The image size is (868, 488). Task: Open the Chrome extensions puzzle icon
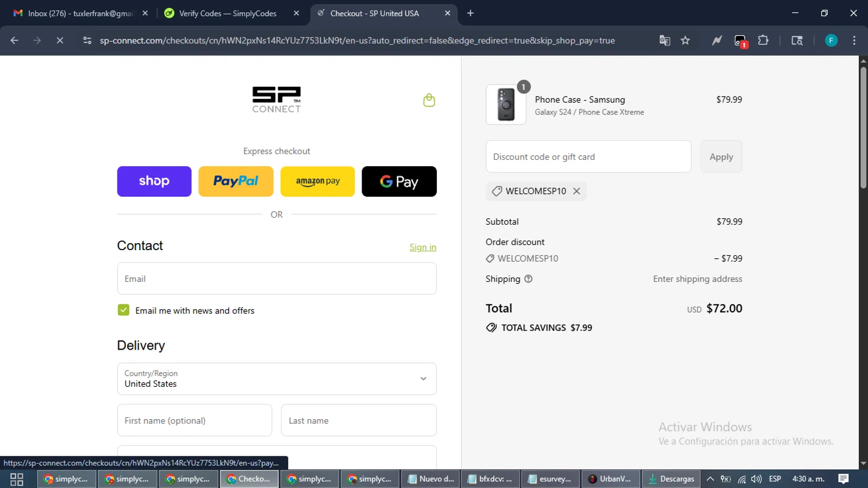pos(763,41)
